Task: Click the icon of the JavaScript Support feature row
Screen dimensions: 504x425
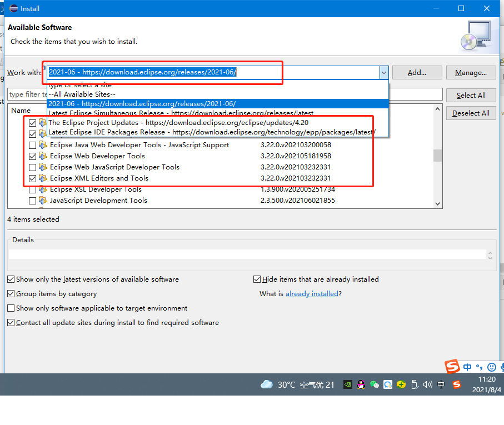Action: pyautogui.click(x=43, y=145)
